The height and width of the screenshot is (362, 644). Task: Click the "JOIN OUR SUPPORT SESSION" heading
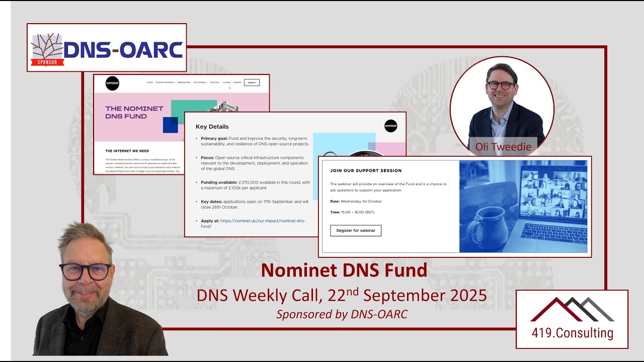click(366, 170)
